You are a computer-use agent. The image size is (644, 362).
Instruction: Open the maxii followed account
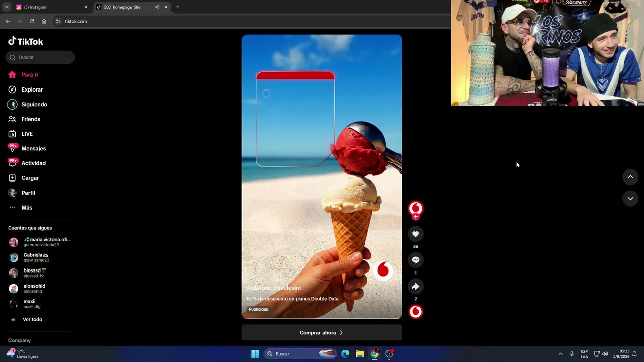click(40, 304)
